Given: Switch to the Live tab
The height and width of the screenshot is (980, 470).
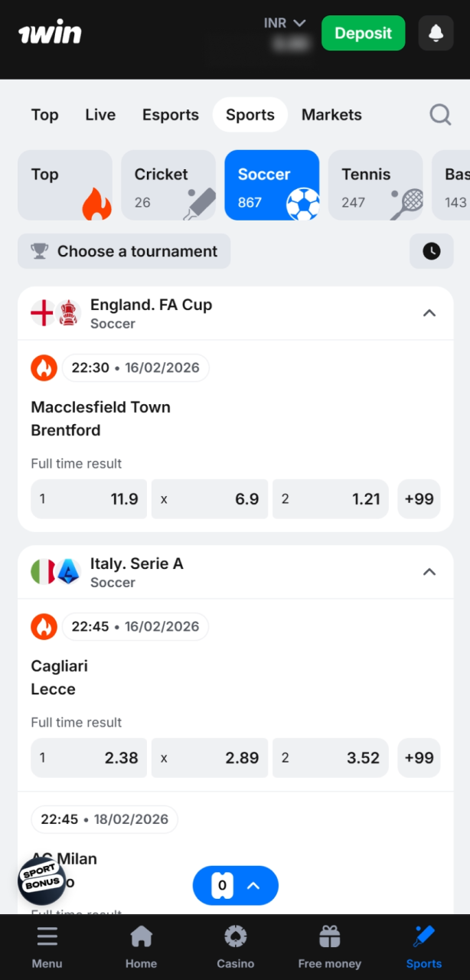Looking at the screenshot, I should pos(100,114).
